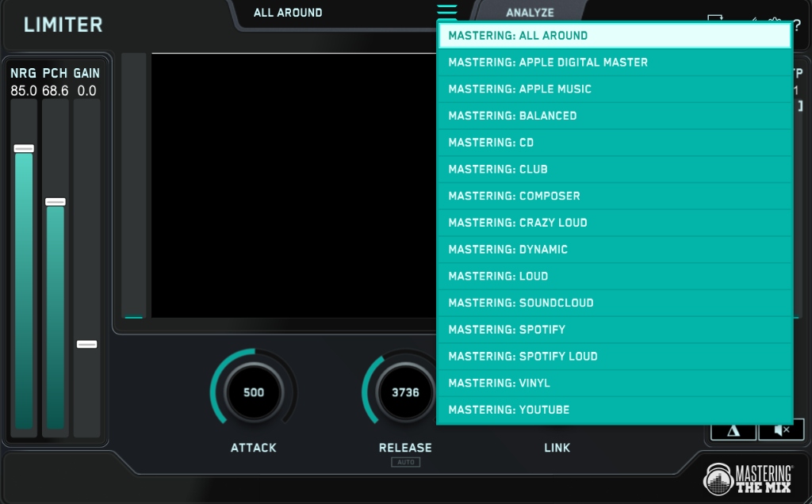The image size is (812, 504).
Task: Click the ATTACK label
Action: (254, 448)
